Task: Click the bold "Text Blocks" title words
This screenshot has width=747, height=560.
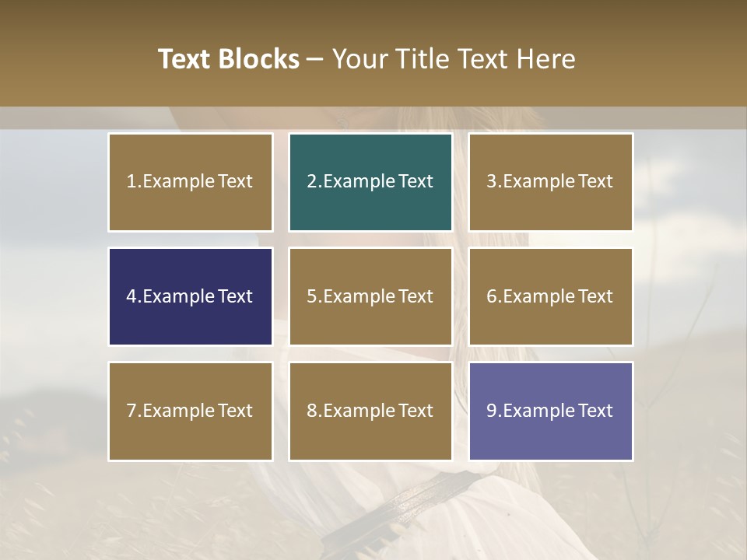Action: point(229,59)
